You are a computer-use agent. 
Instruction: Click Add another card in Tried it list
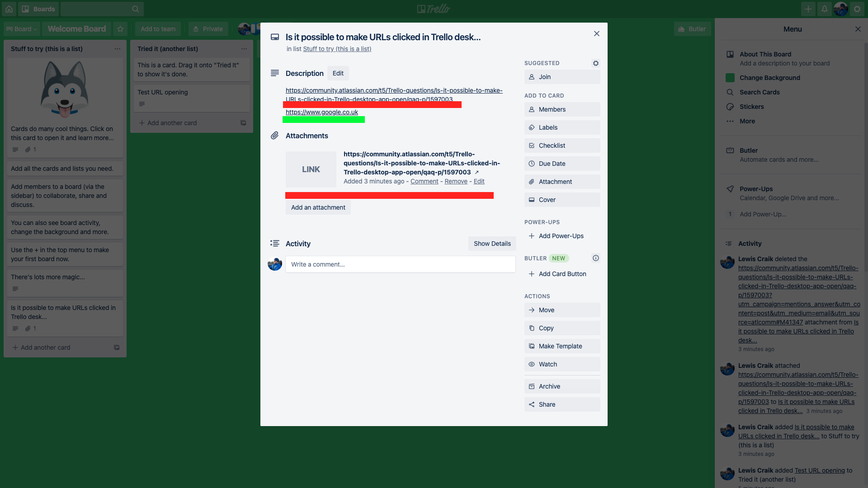[x=168, y=123]
